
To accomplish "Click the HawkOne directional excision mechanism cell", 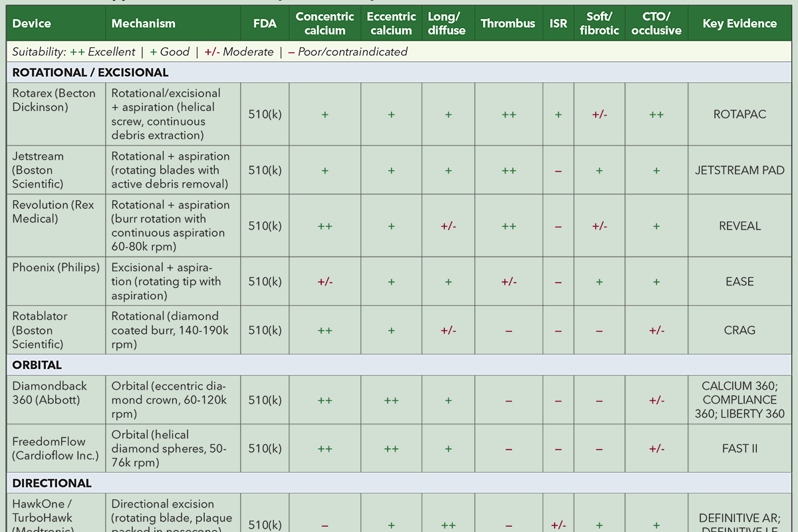I will pos(173,513).
